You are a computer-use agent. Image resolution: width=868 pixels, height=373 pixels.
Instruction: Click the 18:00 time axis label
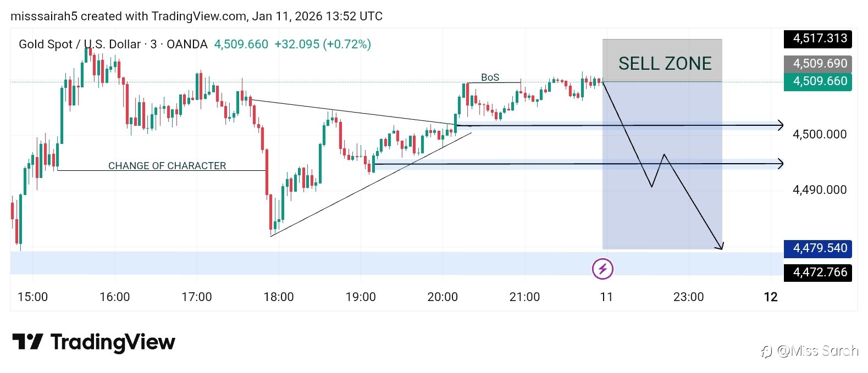point(279,297)
